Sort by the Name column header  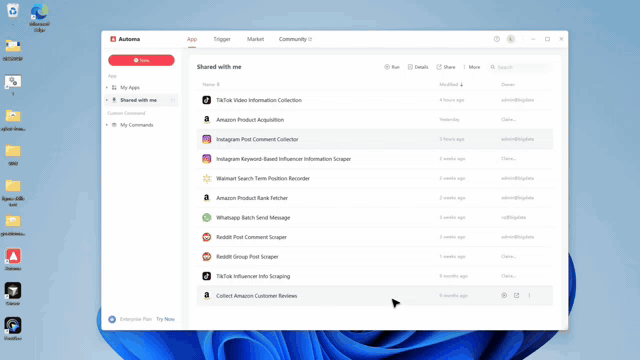(x=211, y=84)
